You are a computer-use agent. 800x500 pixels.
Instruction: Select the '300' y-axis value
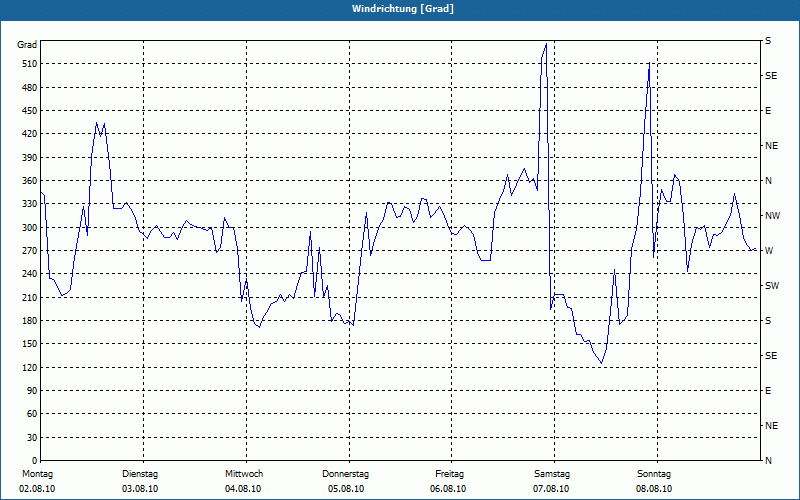click(30, 228)
